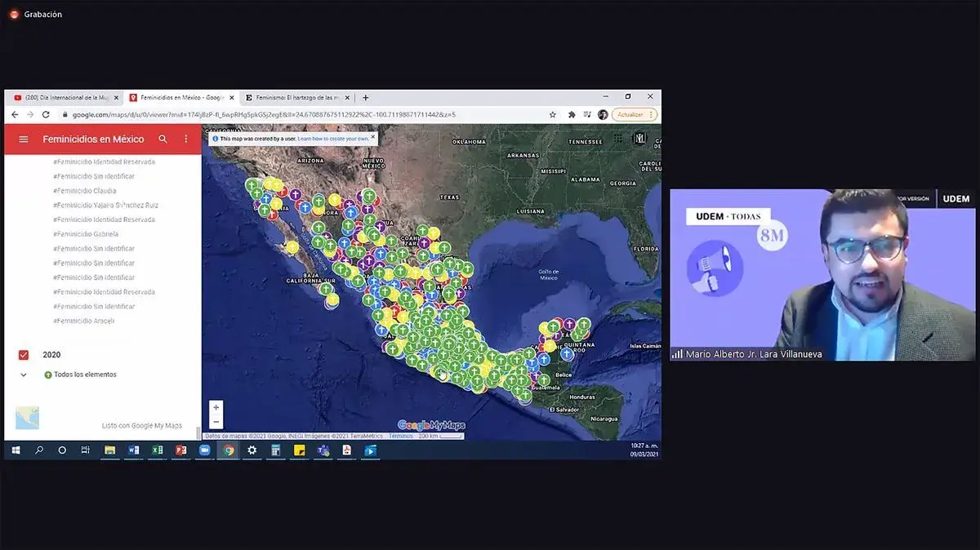Viewport: 980px width, 550px height.
Task: Expand the Todos los elementos list
Action: coord(24,375)
